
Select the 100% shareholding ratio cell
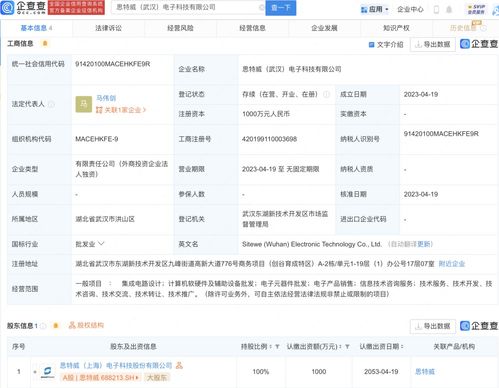click(x=261, y=372)
